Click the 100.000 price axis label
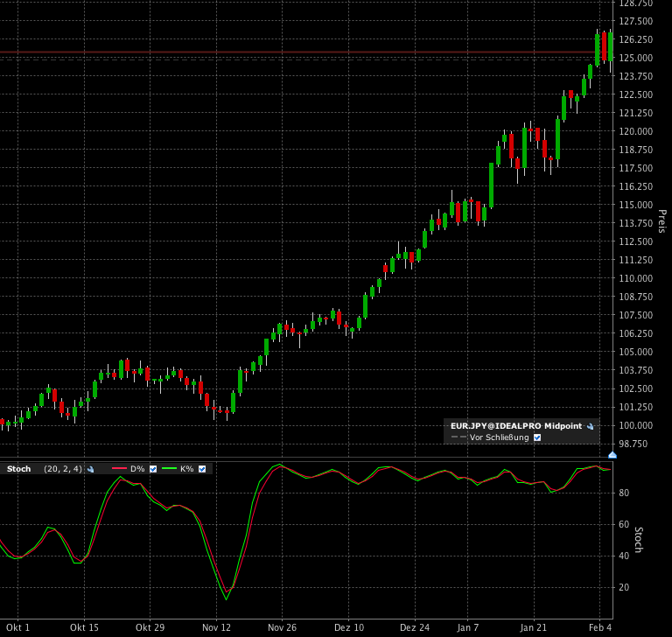Screen dimensions: 672x637 pos(635,425)
